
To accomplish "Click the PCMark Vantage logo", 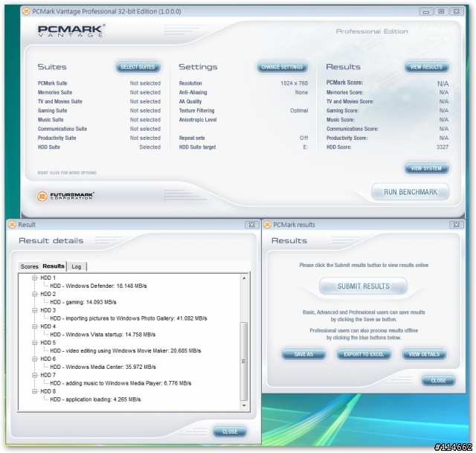I will coord(71,30).
